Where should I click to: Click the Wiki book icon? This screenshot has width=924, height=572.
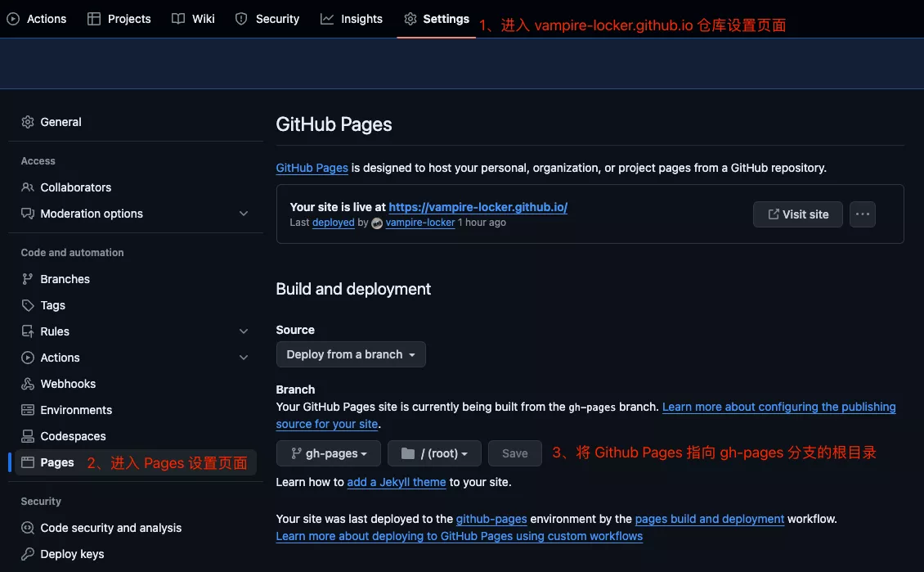[x=178, y=19]
